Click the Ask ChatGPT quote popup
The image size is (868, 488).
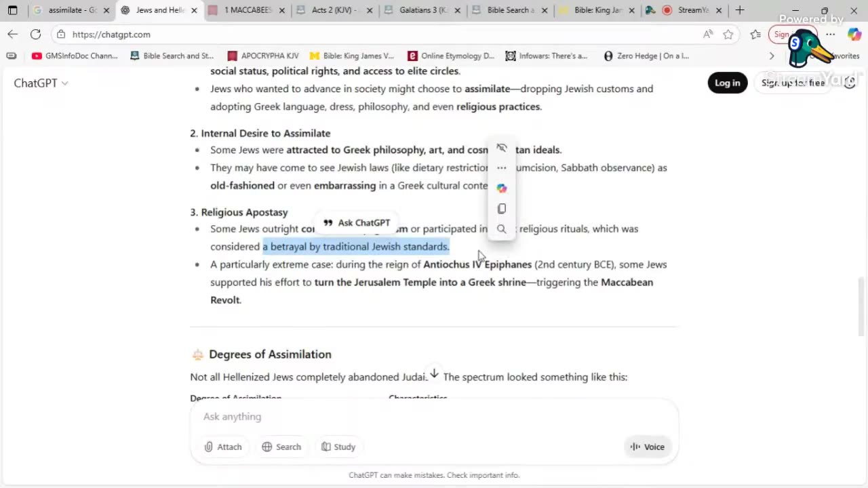point(357,223)
